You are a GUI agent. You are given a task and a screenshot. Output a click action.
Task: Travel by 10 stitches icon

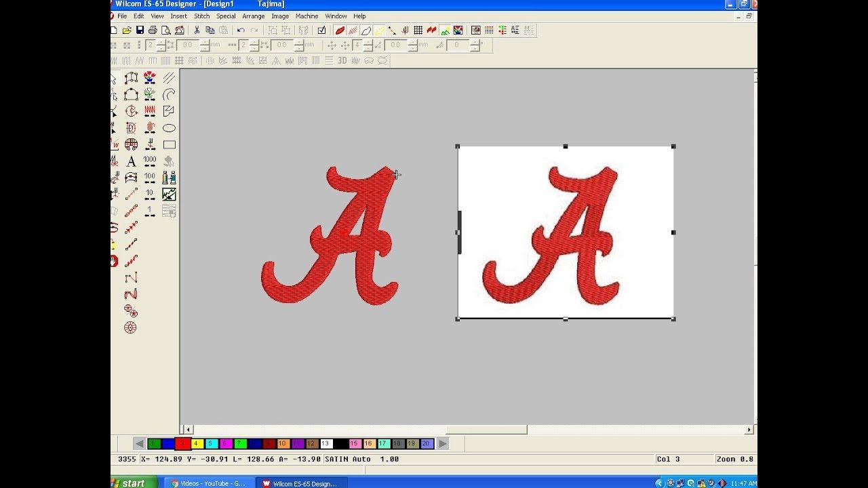pos(150,195)
